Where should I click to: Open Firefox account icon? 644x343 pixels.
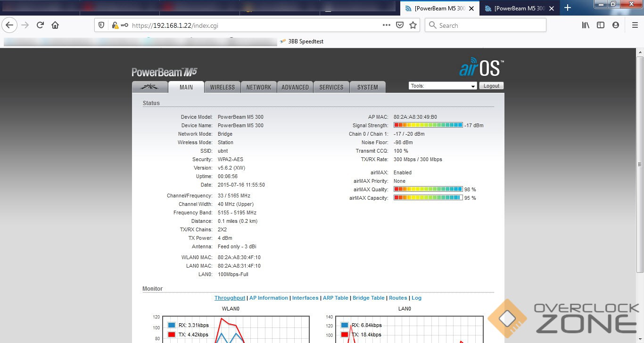point(616,25)
